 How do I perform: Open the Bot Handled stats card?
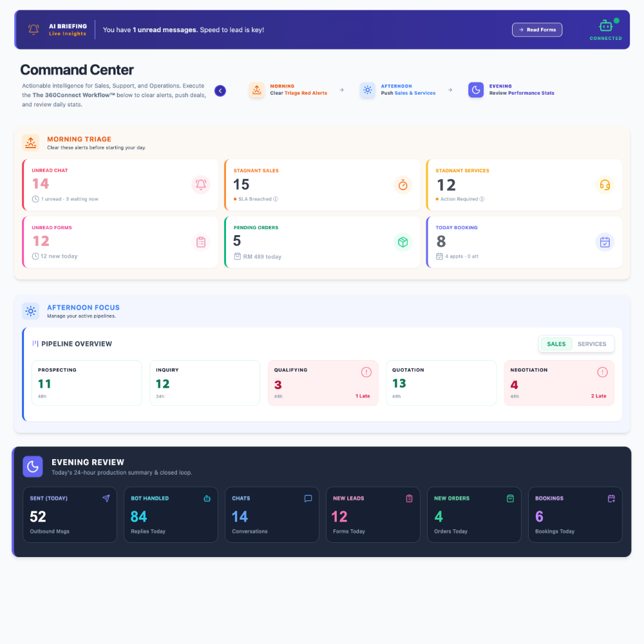click(171, 515)
